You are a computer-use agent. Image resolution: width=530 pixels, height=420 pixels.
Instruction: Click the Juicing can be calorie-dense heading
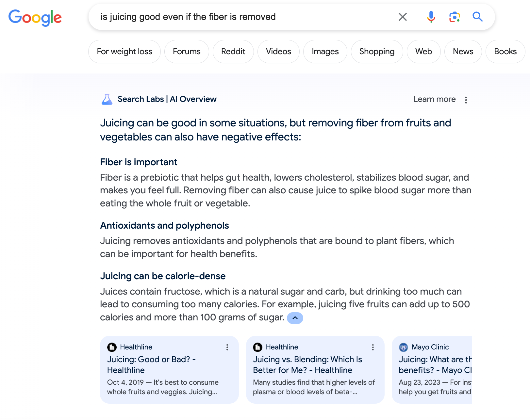(163, 276)
